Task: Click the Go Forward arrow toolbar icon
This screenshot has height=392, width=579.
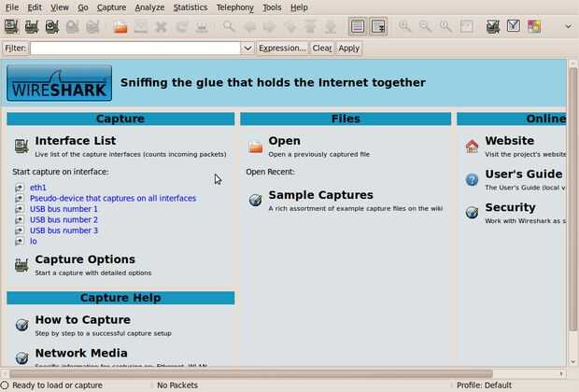Action: (270, 26)
